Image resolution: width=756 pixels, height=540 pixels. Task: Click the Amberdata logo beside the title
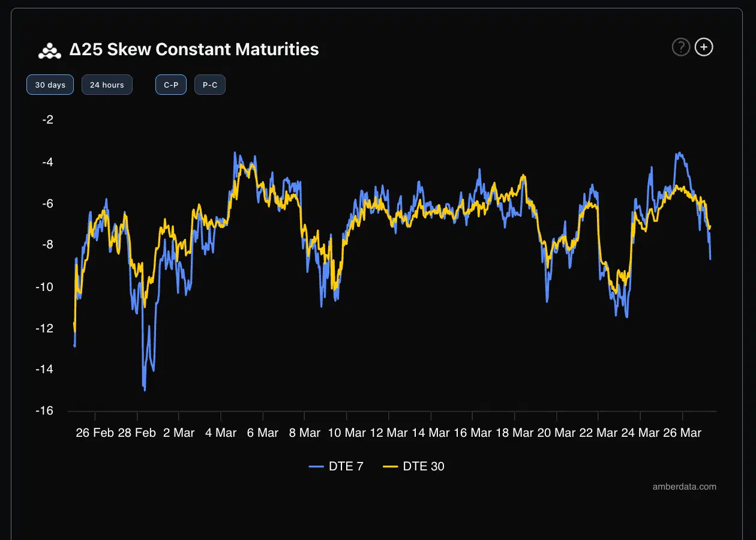pos(50,51)
